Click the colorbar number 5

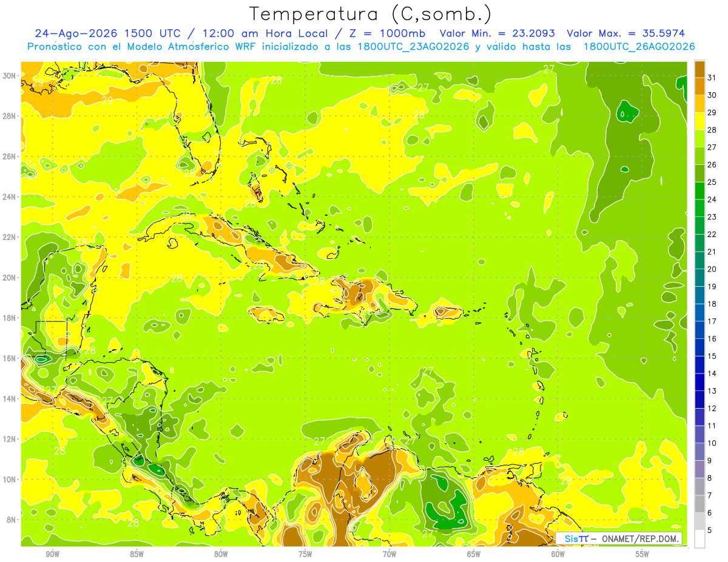coord(710,530)
